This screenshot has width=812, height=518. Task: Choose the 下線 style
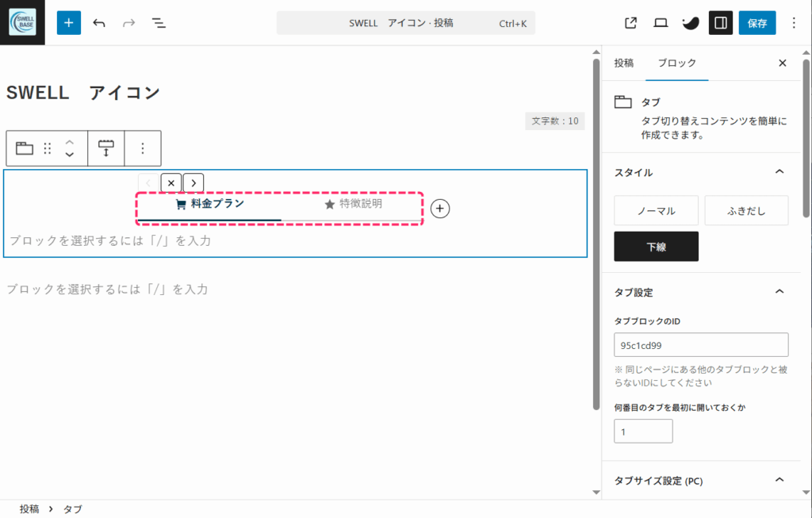tap(656, 247)
